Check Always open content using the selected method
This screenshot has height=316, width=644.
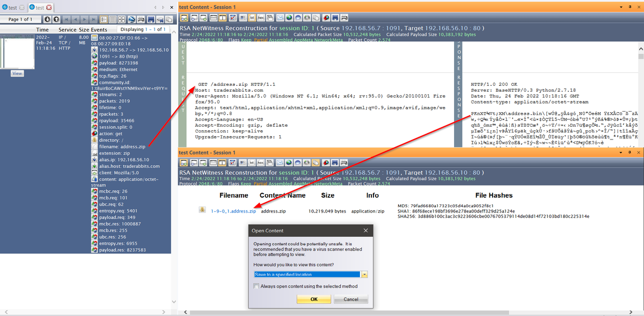point(256,285)
